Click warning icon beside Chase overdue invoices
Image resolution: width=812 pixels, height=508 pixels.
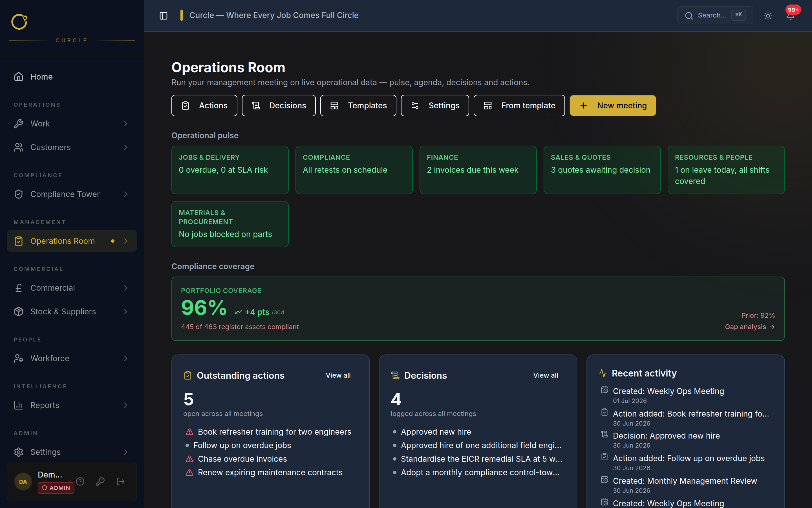click(189, 459)
